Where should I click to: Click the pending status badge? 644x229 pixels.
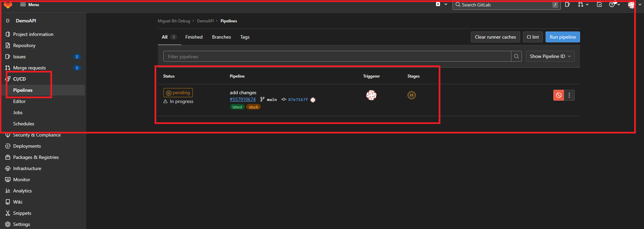pyautogui.click(x=178, y=93)
